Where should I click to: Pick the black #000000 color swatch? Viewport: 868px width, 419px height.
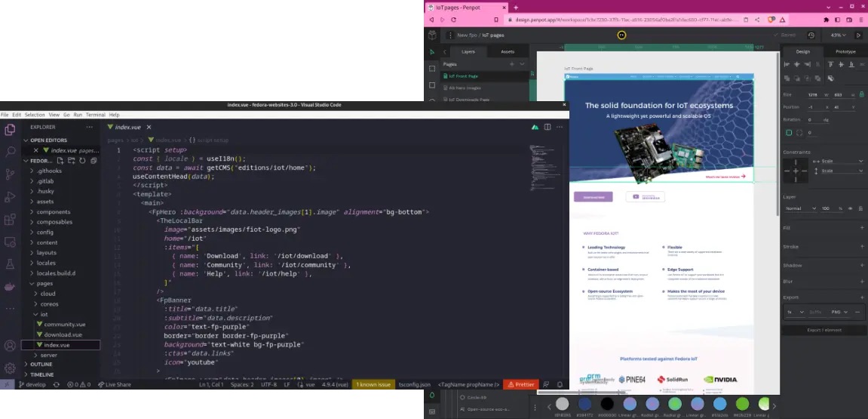tap(606, 404)
